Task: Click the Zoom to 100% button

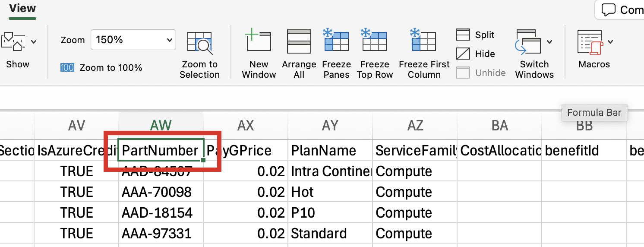Action: 102,68
